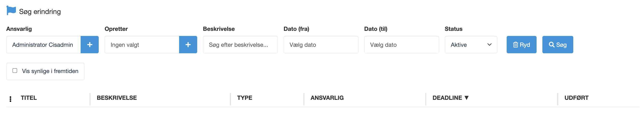The image size is (644, 122).
Task: Click the TYPE column header
Action: (x=245, y=98)
